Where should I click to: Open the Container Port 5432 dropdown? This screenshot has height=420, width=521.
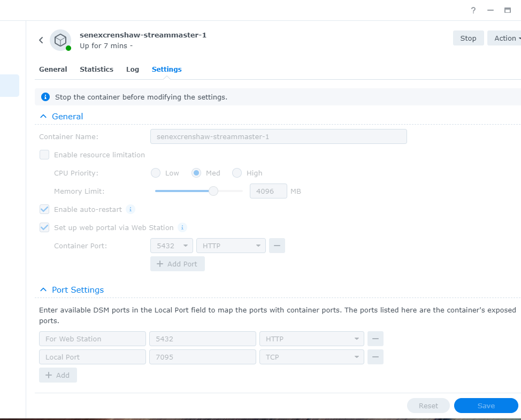point(171,245)
